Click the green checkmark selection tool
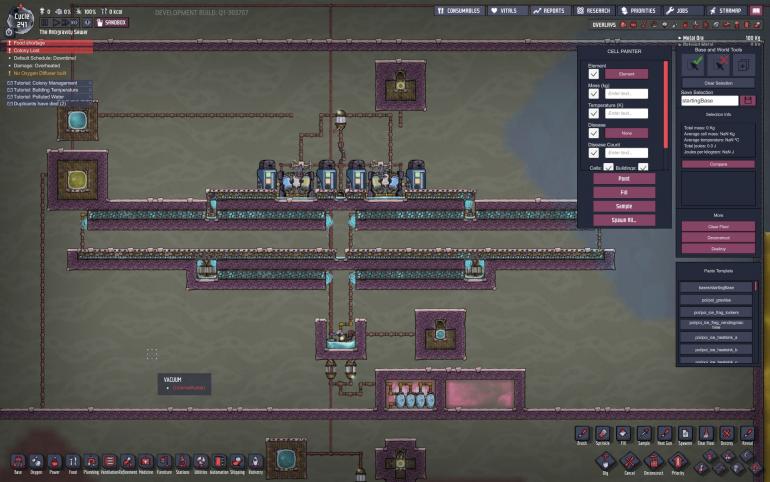 click(695, 64)
